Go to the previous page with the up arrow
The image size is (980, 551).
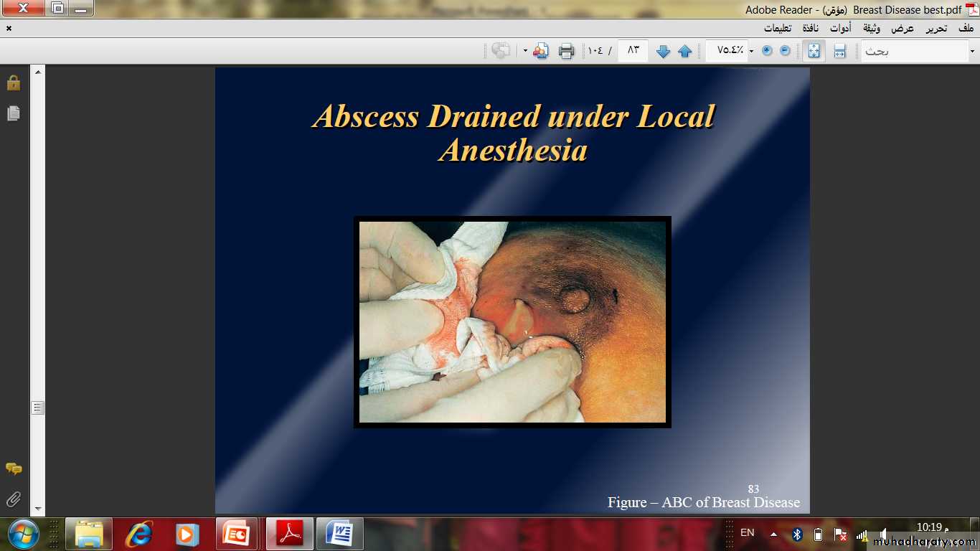tap(684, 51)
